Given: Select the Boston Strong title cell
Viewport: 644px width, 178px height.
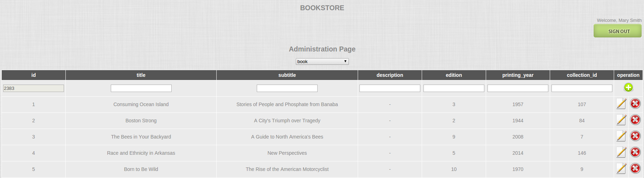Looking at the screenshot, I should coord(141,121).
